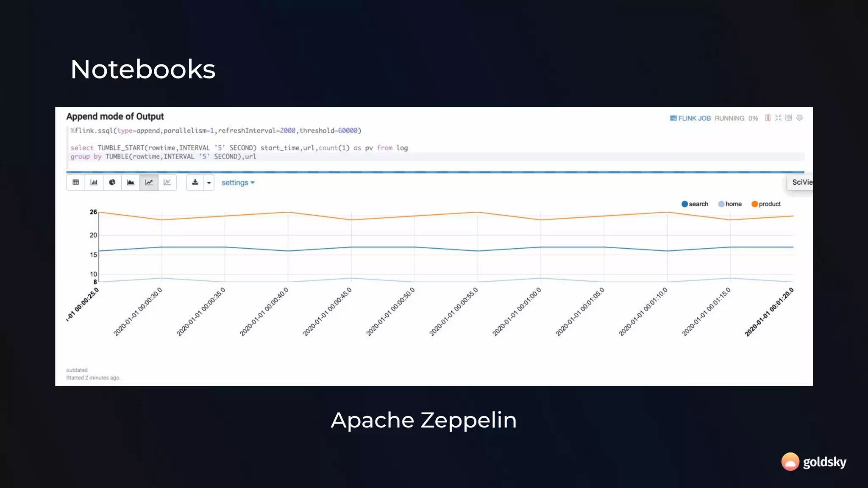Click the 'group by' line in the query
This screenshot has height=488, width=868.
[163, 156]
